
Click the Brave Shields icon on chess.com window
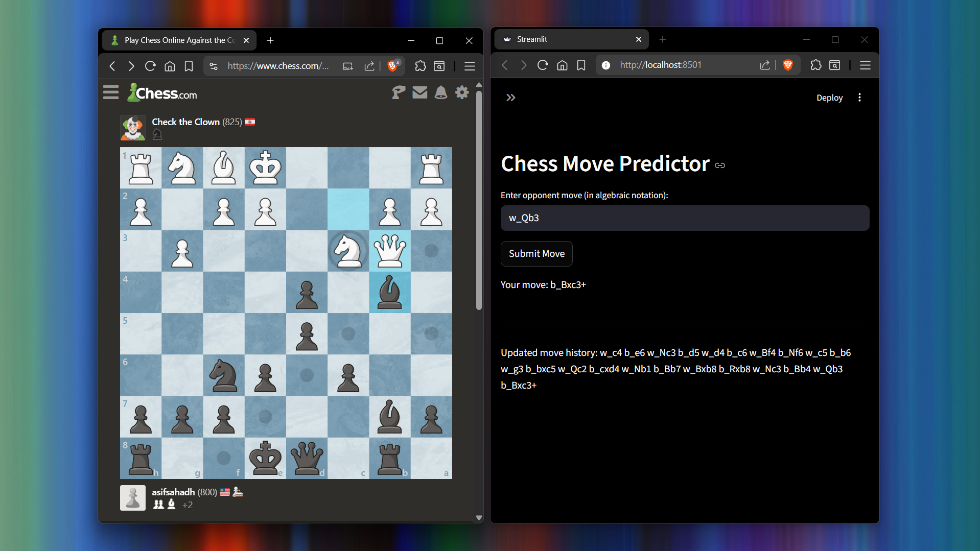(392, 66)
